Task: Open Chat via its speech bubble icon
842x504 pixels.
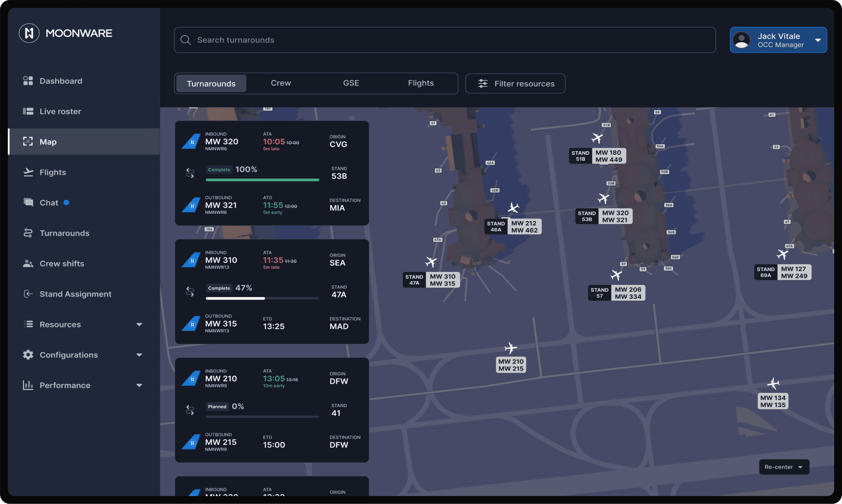Action: pos(28,203)
